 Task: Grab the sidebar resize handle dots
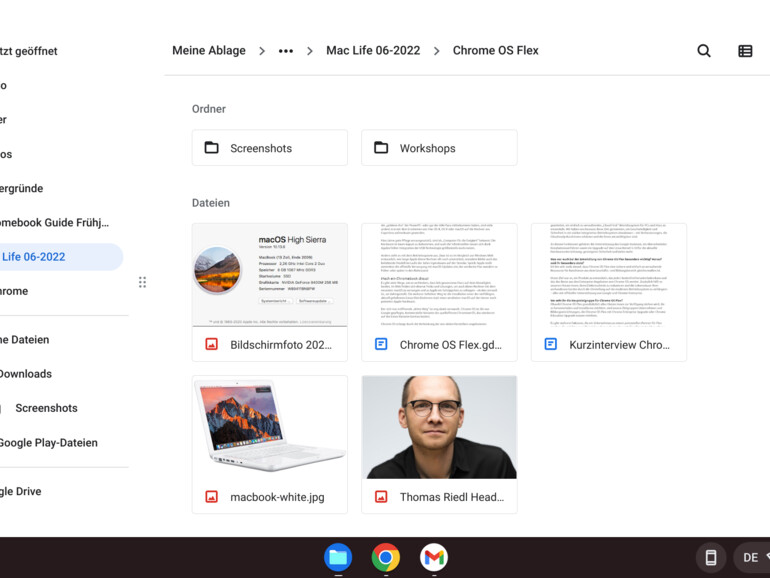coord(142,282)
